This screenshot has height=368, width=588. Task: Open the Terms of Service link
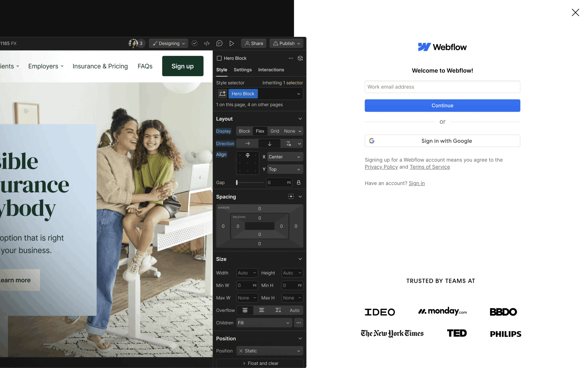coord(430,167)
